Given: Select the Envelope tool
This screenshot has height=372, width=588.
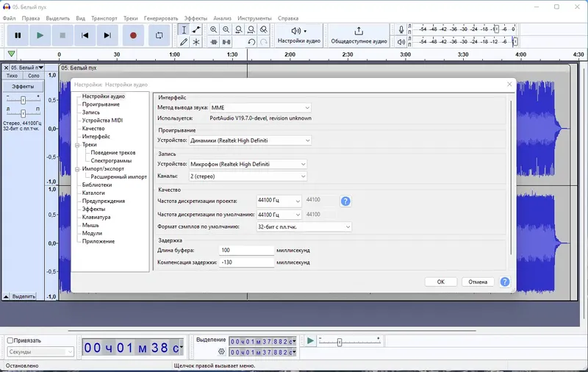Looking at the screenshot, I should point(196,29).
